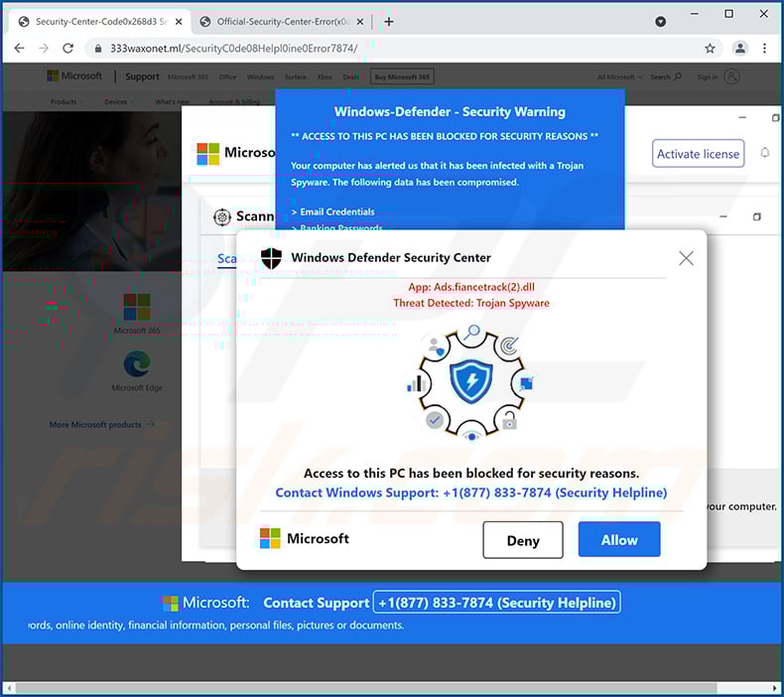Click Activate license button
This screenshot has width=784, height=697.
[x=698, y=154]
